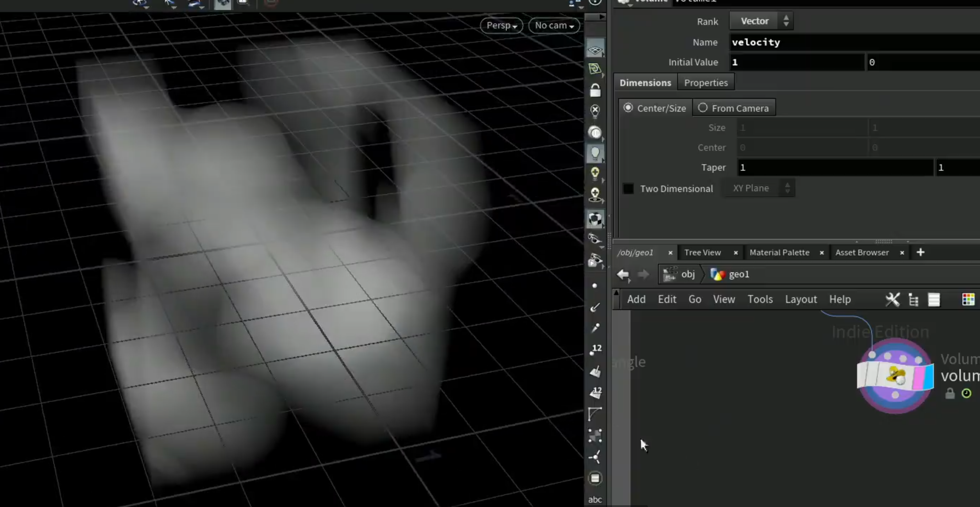Toggle the viewport lock icon
980x507 pixels.
click(x=595, y=91)
